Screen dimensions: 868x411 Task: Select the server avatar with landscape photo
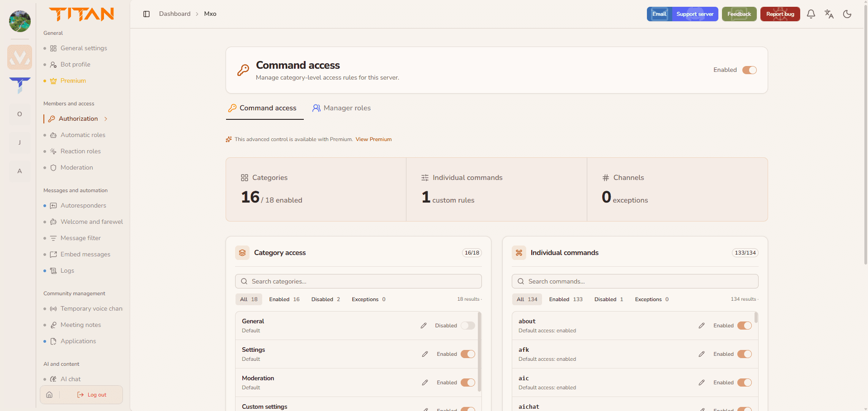pyautogui.click(x=19, y=21)
